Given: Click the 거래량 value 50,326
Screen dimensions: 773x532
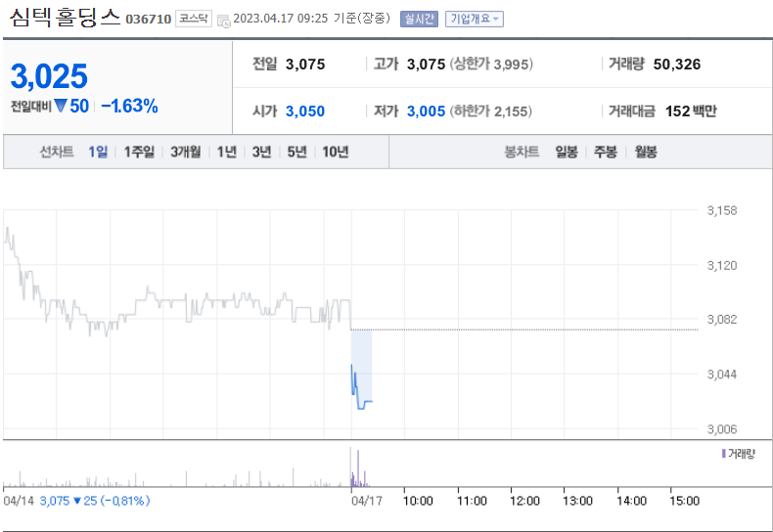Looking at the screenshot, I should click(677, 65).
